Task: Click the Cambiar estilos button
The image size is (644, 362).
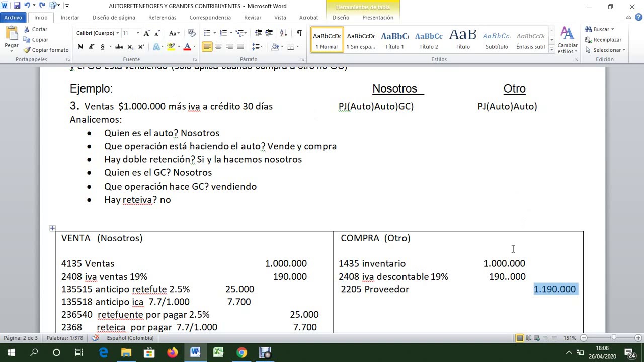Action: click(x=568, y=40)
